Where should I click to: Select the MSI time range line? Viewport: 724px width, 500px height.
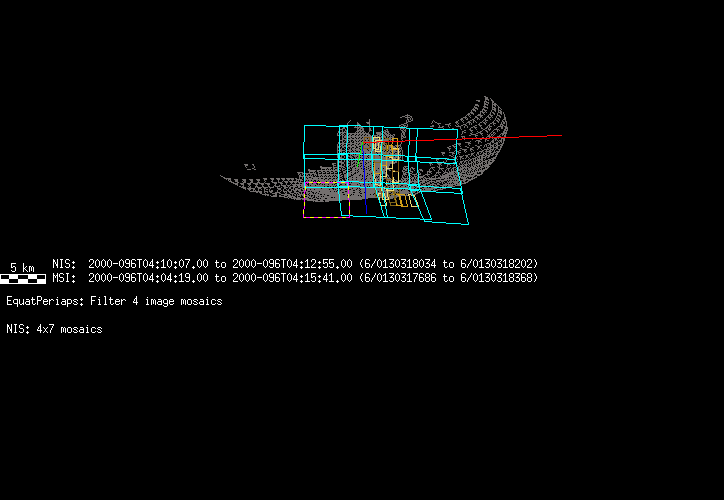[295, 278]
